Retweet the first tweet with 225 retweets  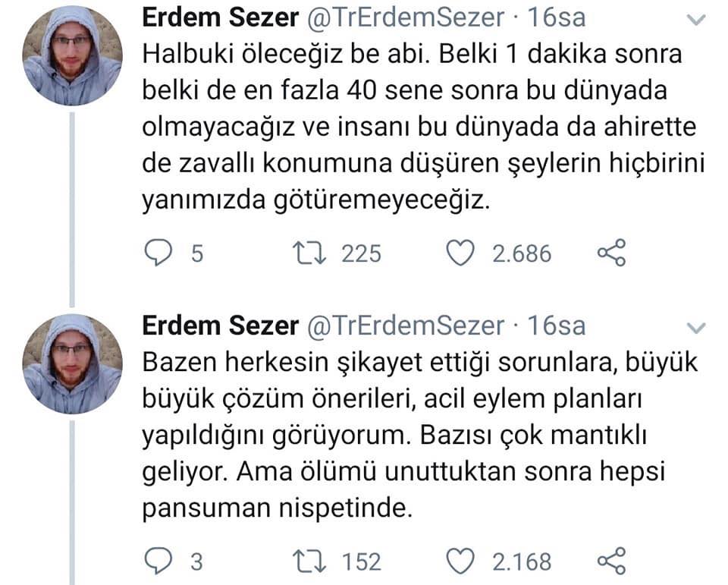tap(309, 253)
